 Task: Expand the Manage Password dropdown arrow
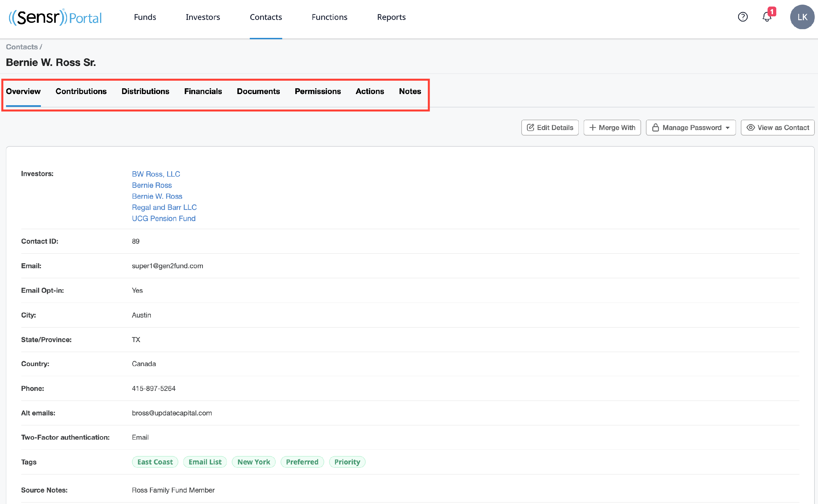(x=728, y=128)
